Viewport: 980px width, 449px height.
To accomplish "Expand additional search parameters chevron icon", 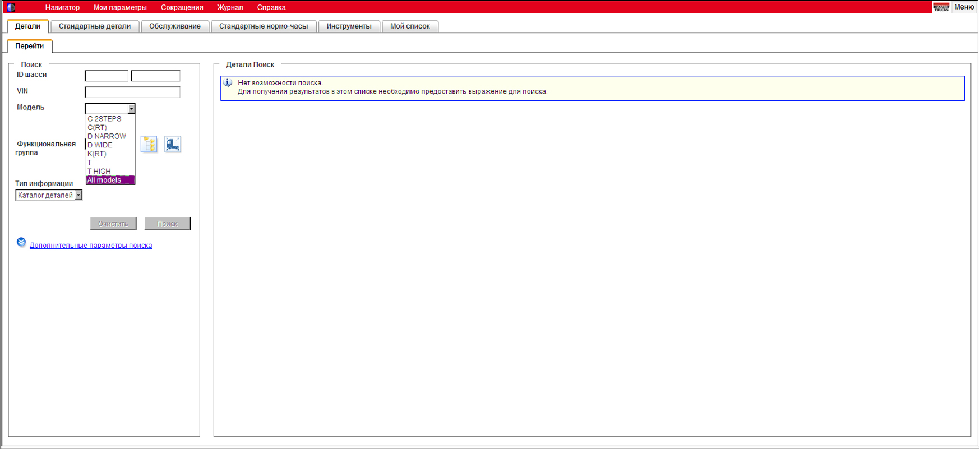I will [x=21, y=242].
